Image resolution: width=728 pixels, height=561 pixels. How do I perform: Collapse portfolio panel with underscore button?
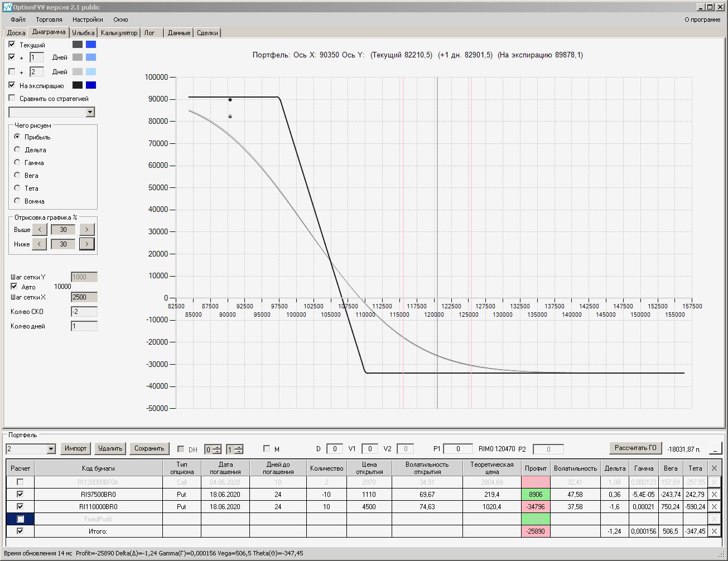pyautogui.click(x=715, y=449)
